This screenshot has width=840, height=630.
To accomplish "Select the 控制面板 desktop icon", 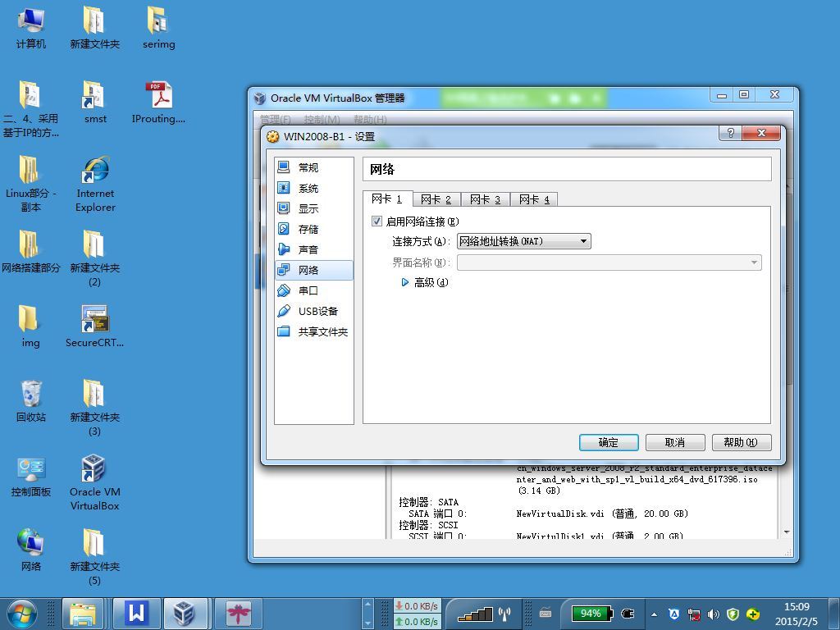I will tap(30, 476).
